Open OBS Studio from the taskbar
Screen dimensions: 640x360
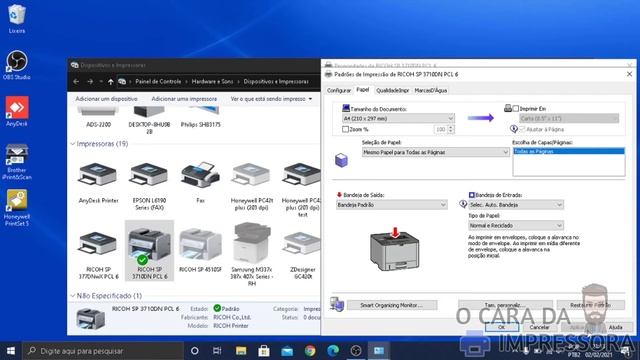click(x=356, y=351)
